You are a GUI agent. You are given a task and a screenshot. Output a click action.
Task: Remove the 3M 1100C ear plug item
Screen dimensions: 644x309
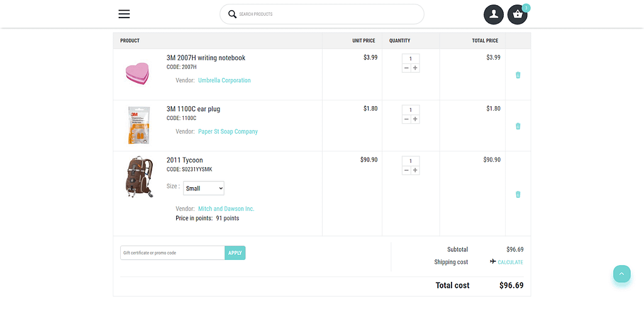tap(518, 126)
